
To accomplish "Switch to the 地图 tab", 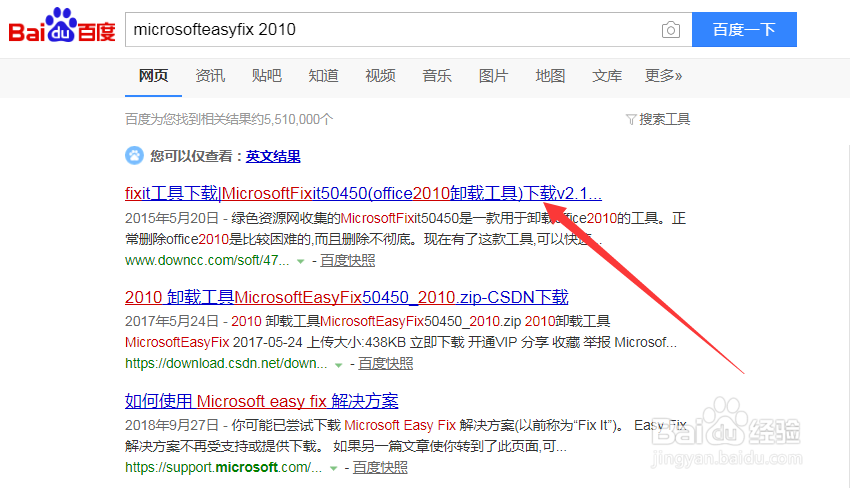I will tap(550, 76).
